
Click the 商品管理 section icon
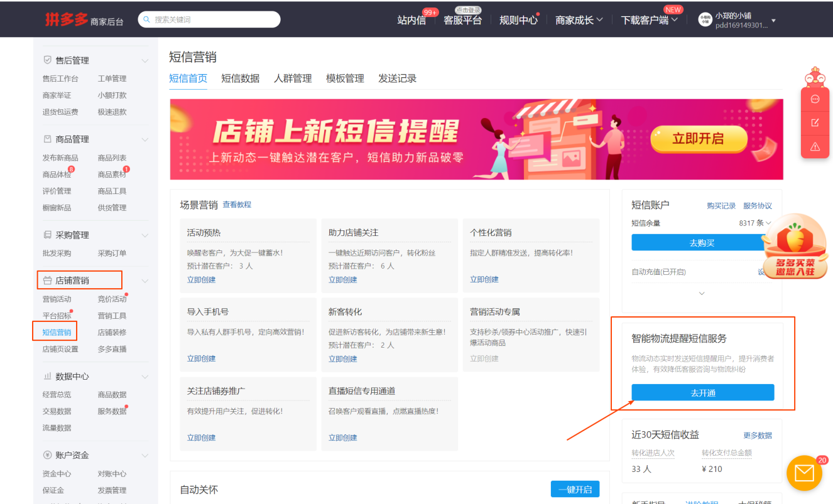pos(47,139)
